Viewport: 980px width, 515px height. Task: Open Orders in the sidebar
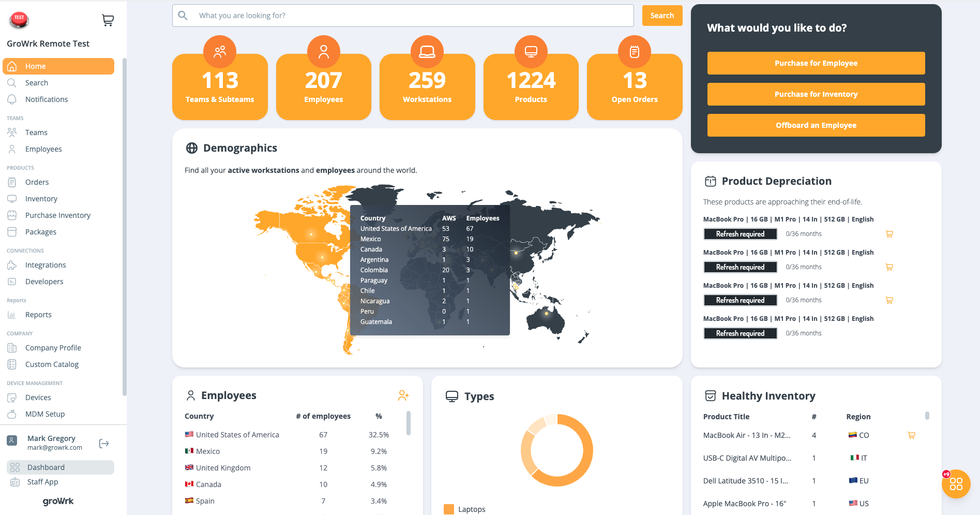click(58, 182)
